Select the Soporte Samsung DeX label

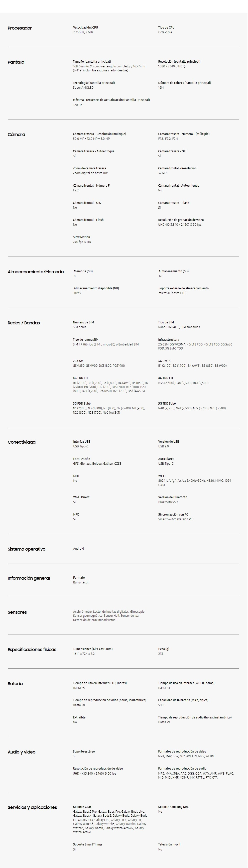click(173, 807)
